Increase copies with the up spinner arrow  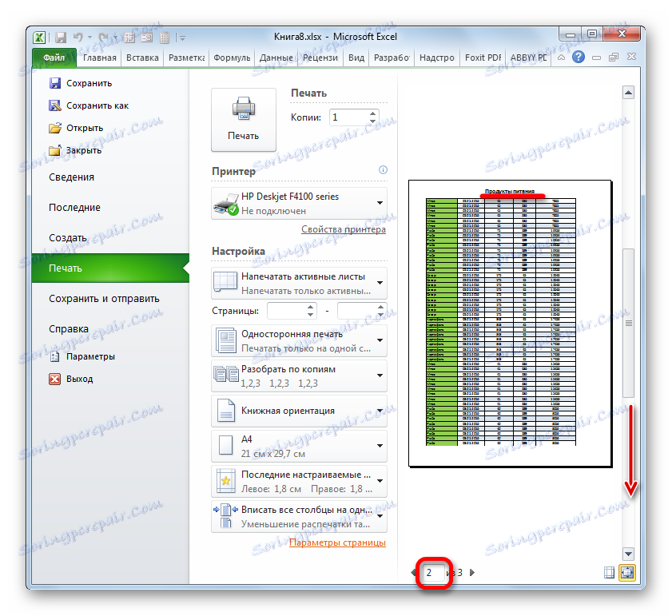point(372,113)
